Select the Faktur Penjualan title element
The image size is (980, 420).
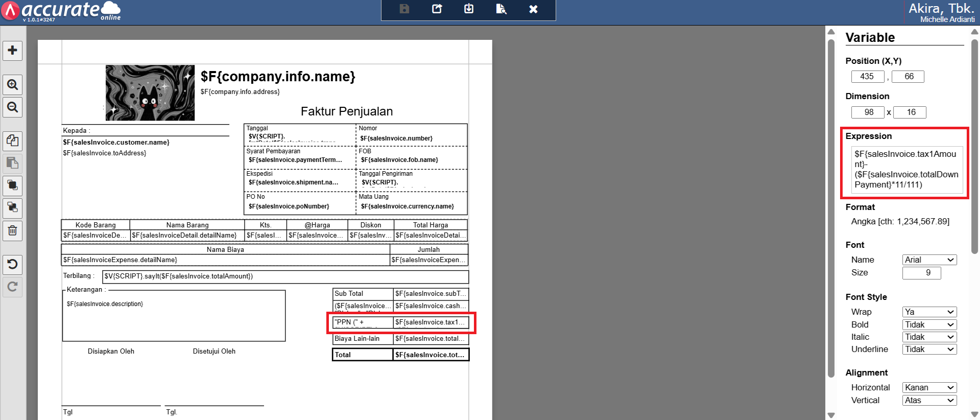pyautogui.click(x=346, y=111)
